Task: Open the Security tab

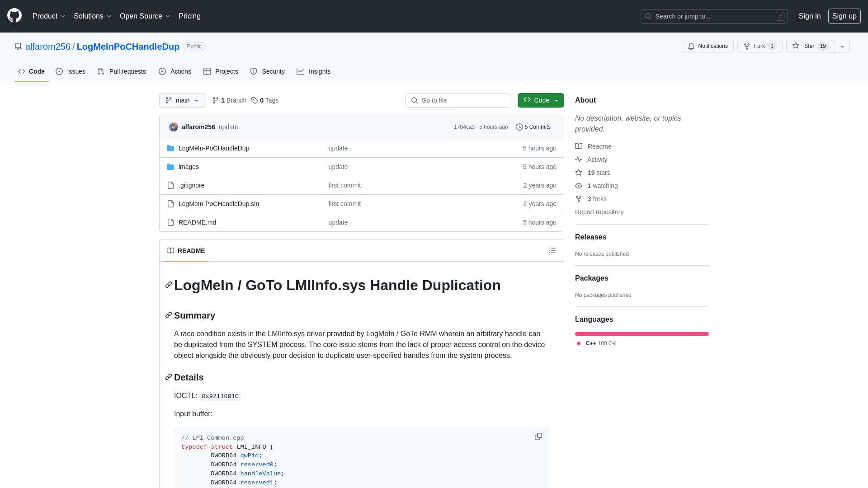Action: (x=268, y=71)
